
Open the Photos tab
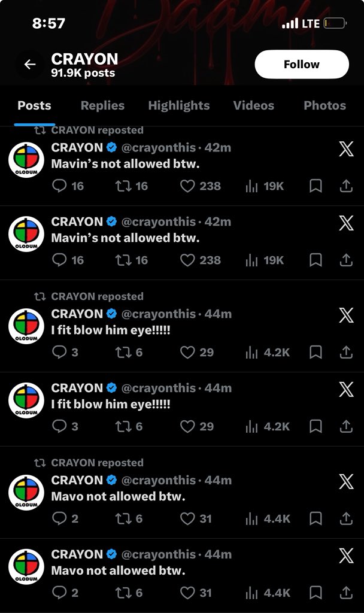(x=324, y=105)
